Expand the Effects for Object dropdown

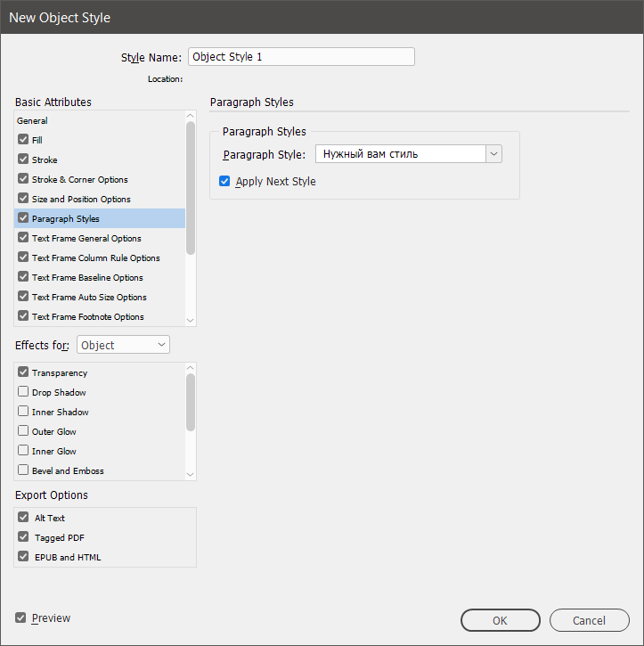tap(123, 345)
